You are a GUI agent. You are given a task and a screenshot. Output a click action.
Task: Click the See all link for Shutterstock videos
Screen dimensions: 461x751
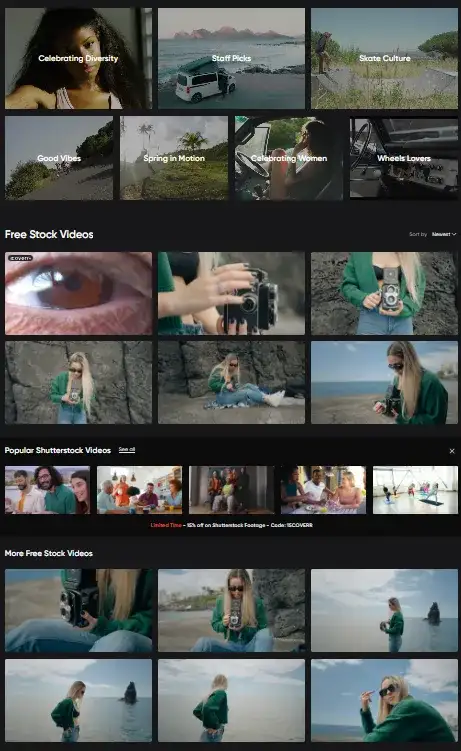(127, 450)
